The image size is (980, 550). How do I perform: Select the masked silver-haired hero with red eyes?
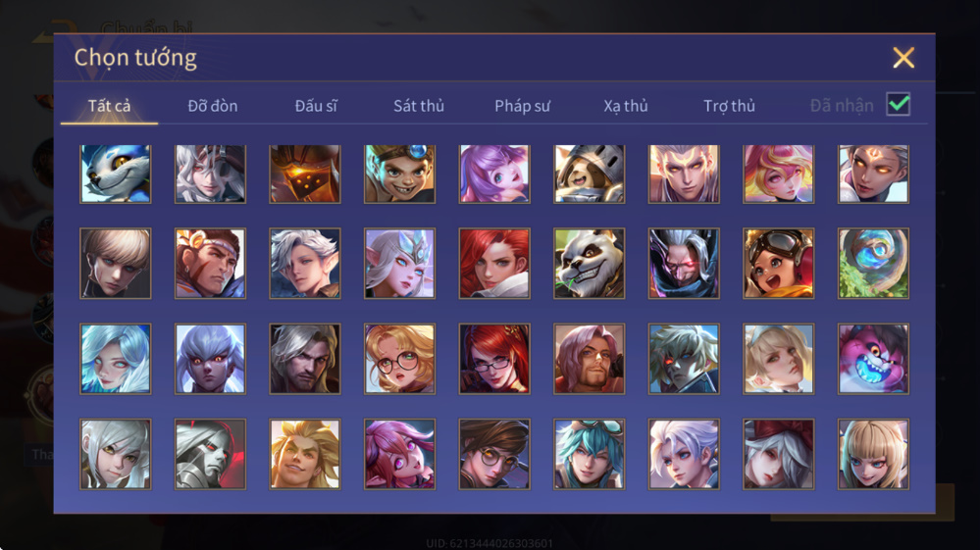[x=684, y=263]
